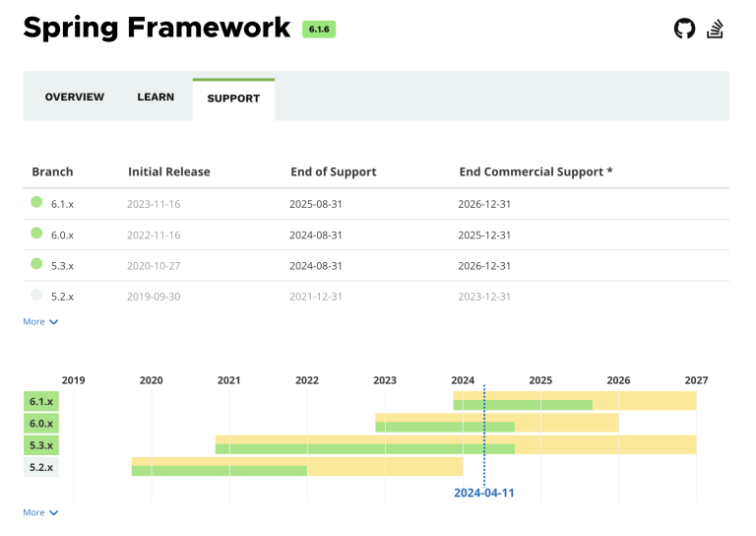Screen dimensions: 756x536
Task: Click the Spring Framework page title
Action: pos(157,28)
